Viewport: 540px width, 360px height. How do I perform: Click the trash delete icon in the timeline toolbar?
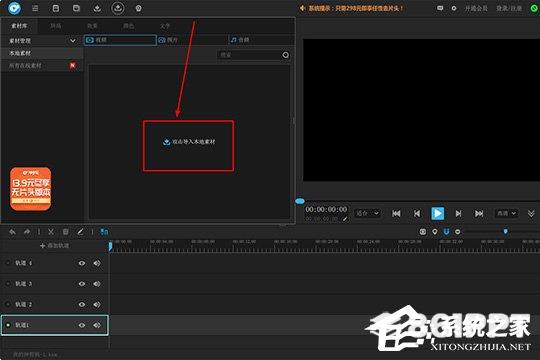point(65,232)
